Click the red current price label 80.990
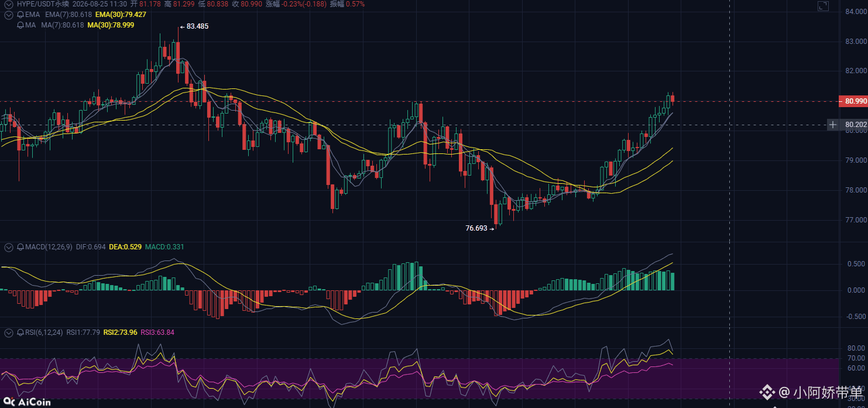 853,101
